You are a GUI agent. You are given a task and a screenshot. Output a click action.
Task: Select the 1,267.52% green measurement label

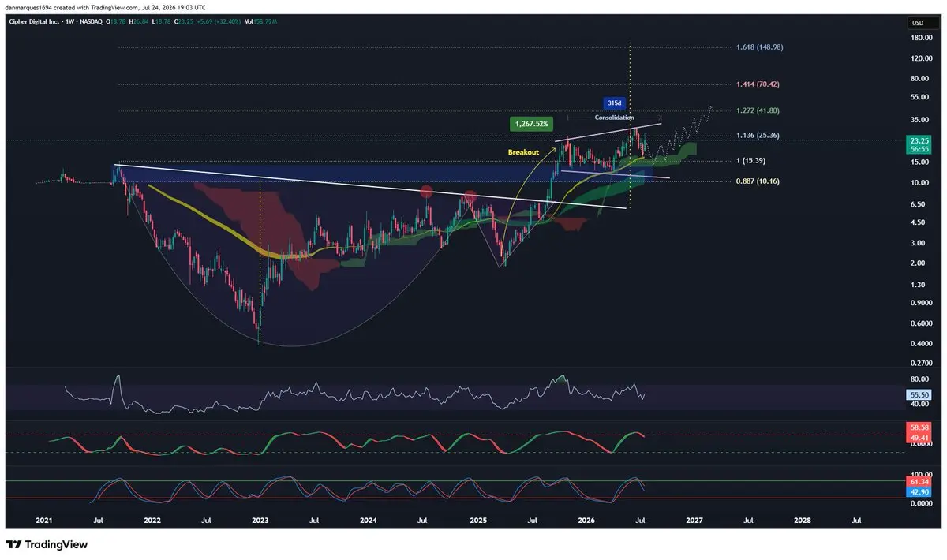[x=533, y=124]
